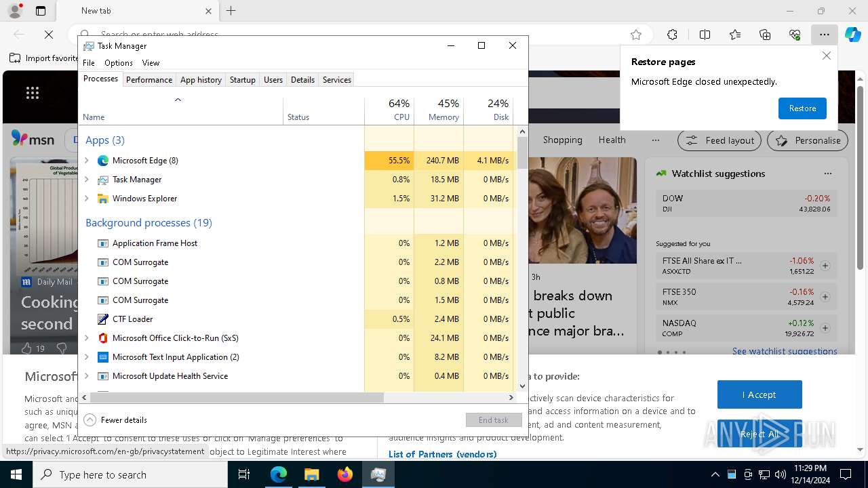
Task: Open MSN app launcher grid icon
Action: point(33,94)
